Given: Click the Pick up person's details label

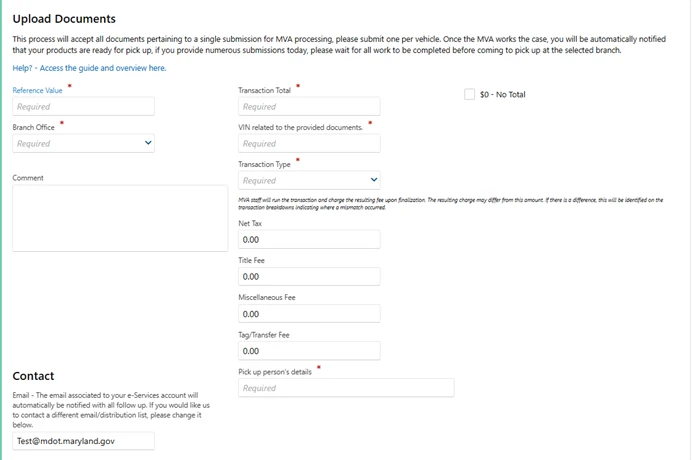Looking at the screenshot, I should 275,372.
